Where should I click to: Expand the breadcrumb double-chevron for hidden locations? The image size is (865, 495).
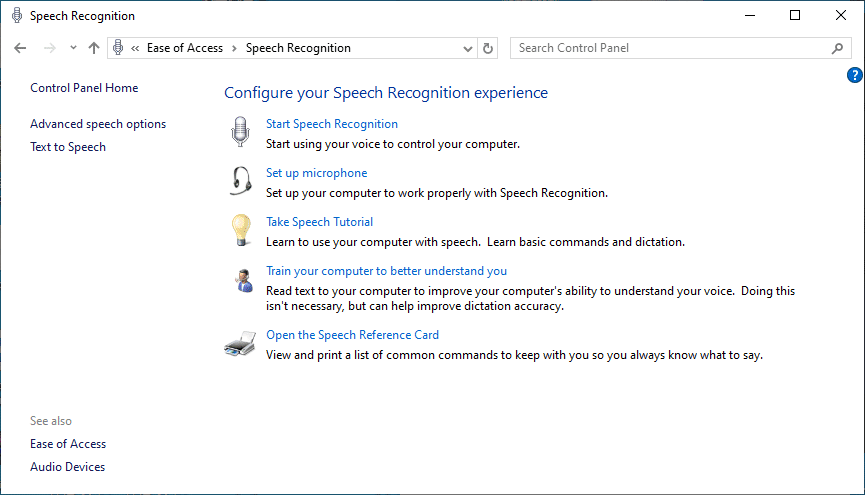click(135, 49)
